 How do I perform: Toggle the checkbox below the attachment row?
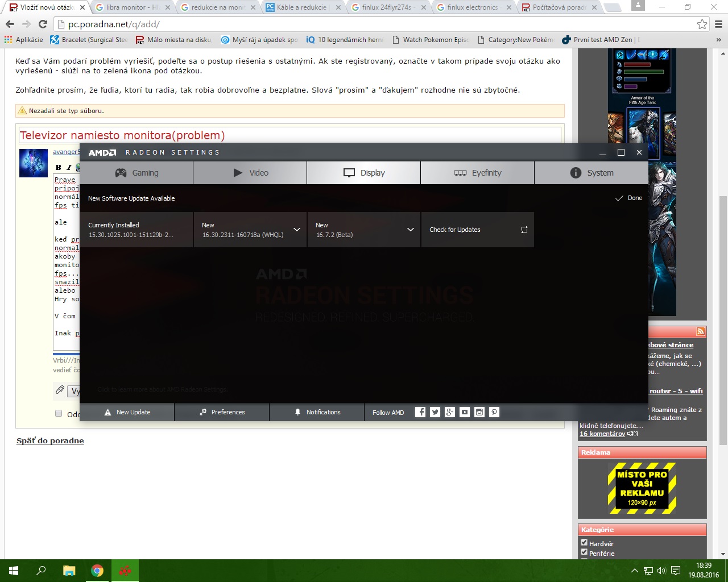(58, 413)
